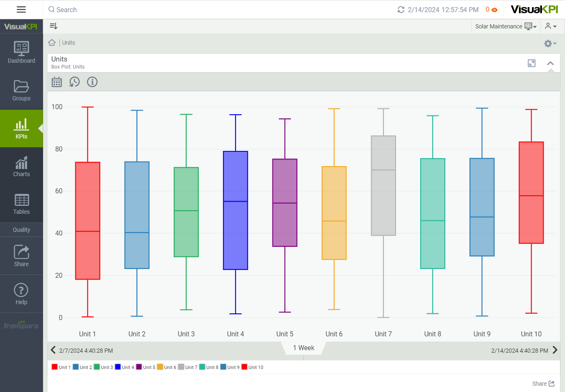Click the Share link at bottom right
The width and height of the screenshot is (565, 392).
[x=543, y=384]
